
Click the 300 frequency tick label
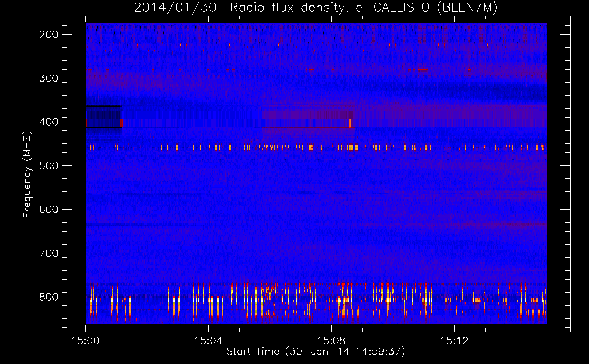[x=48, y=78]
